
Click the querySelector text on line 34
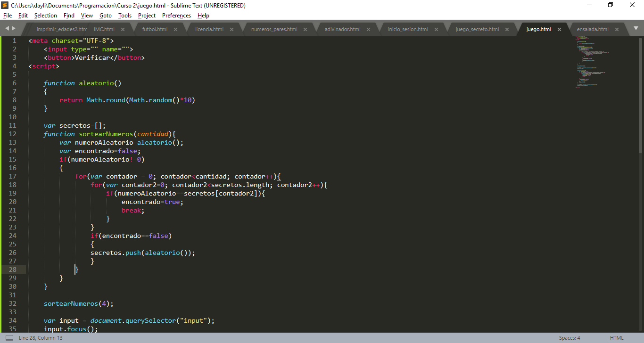(x=150, y=320)
